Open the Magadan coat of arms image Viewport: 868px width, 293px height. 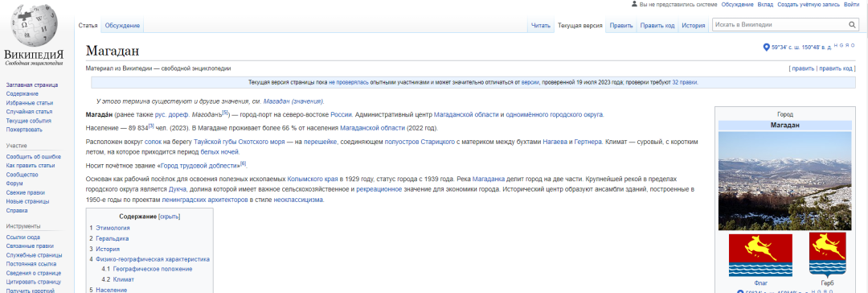[827, 254]
